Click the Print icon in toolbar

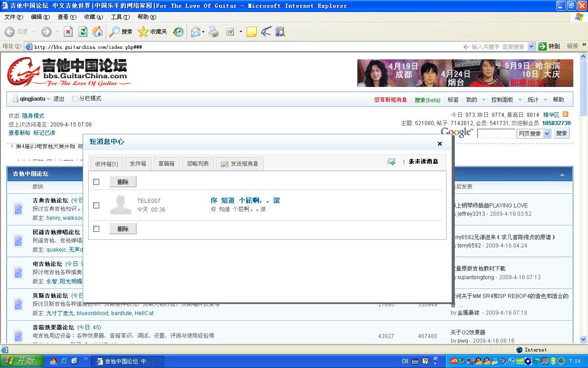214,31
